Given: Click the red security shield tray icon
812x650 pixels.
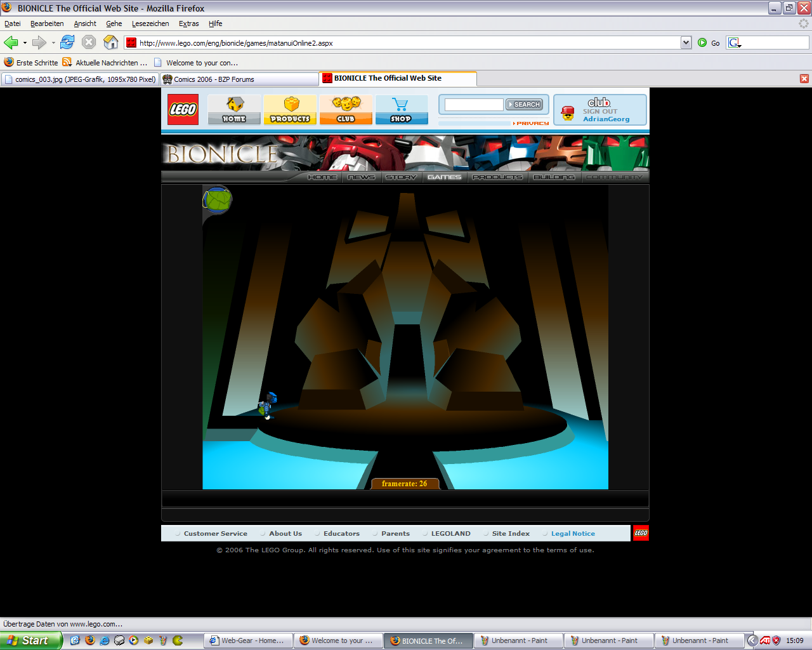Looking at the screenshot, I should (x=776, y=640).
